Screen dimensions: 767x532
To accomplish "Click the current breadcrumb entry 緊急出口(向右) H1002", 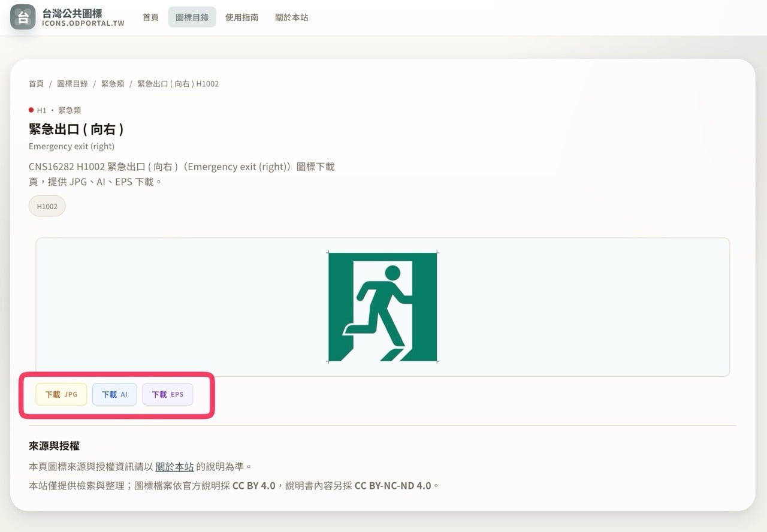I will point(177,84).
